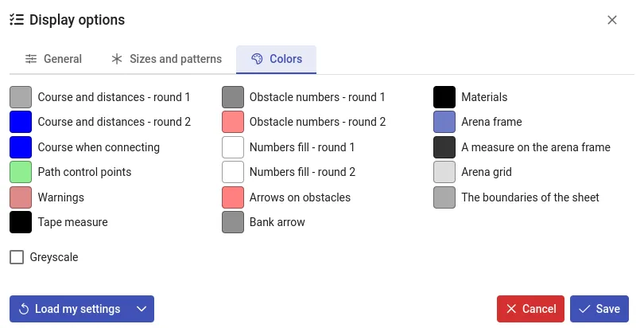
Task: Click the Load my settings button
Action: (x=69, y=309)
